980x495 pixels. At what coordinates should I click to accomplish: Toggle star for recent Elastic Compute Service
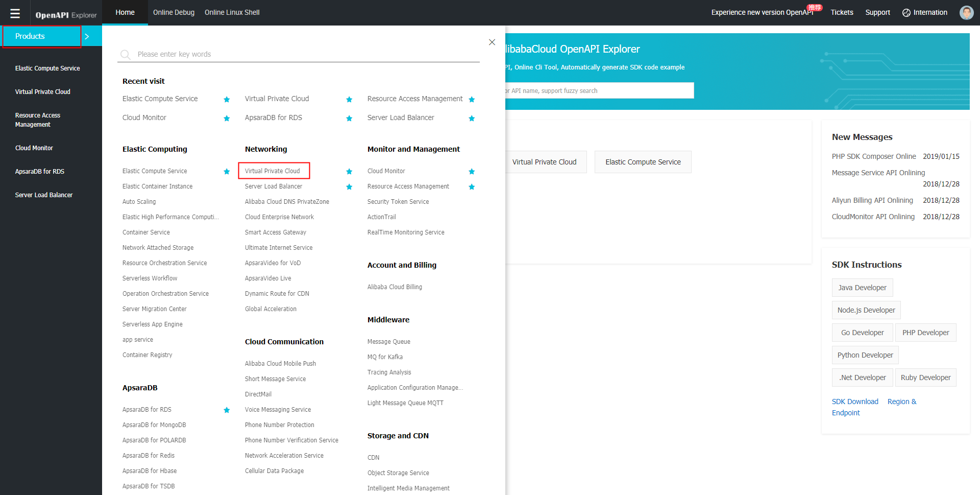click(x=227, y=100)
